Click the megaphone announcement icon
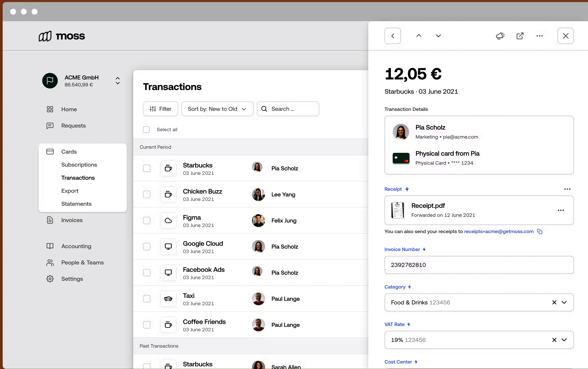Image resolution: width=588 pixels, height=369 pixels. coord(500,36)
